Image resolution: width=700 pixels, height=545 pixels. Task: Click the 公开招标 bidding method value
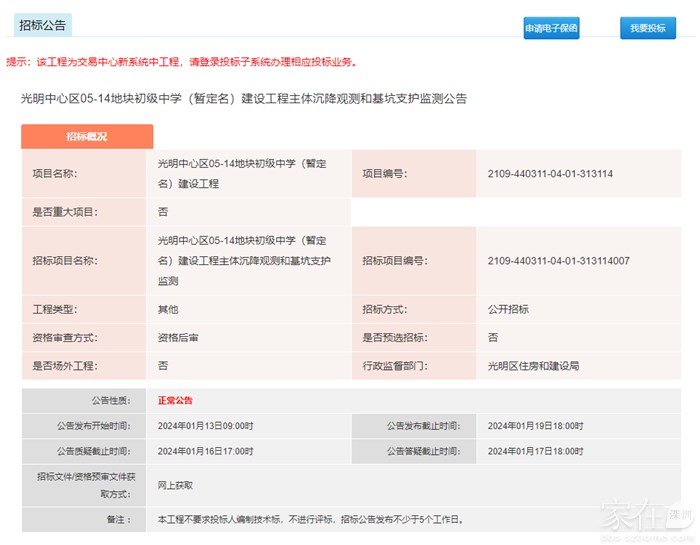508,310
